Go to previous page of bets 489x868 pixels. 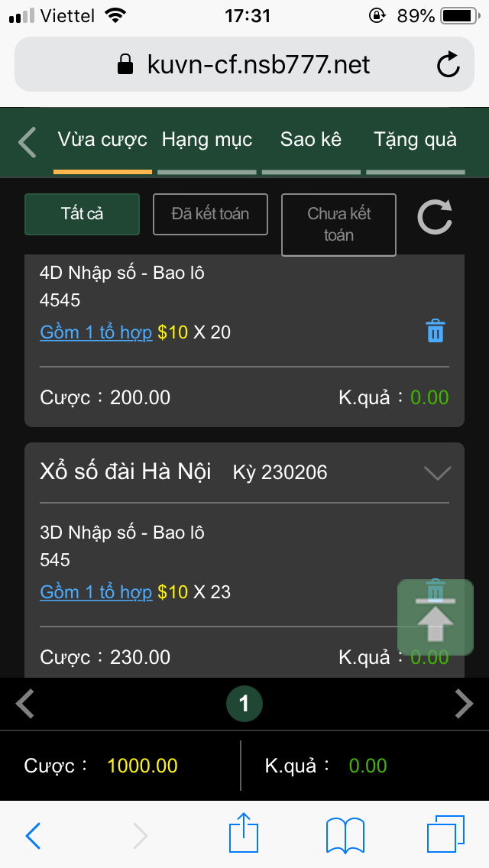[x=25, y=704]
